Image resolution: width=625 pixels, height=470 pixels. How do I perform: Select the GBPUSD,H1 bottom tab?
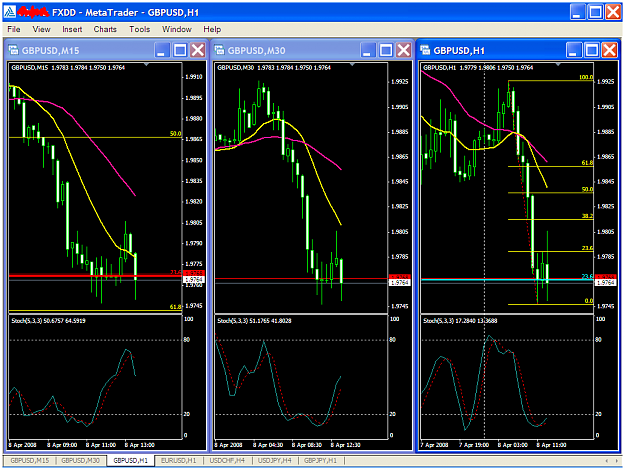(x=131, y=460)
